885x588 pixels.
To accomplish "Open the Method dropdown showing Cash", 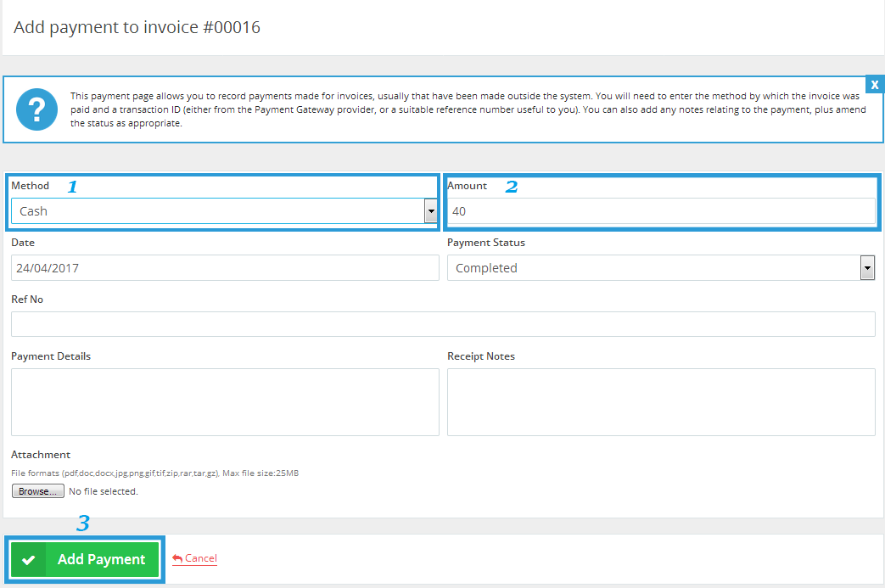I will (x=224, y=211).
